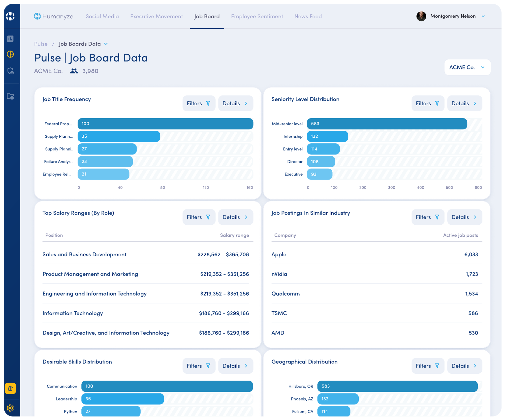
Task: Go to Pulse breadcrumb link
Action: point(41,44)
